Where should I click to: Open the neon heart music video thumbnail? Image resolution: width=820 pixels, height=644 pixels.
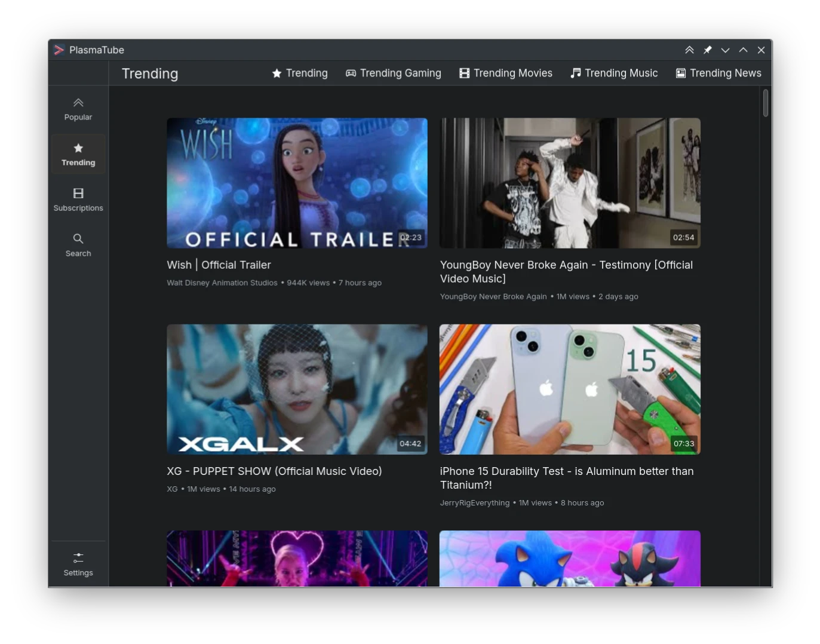(297, 559)
